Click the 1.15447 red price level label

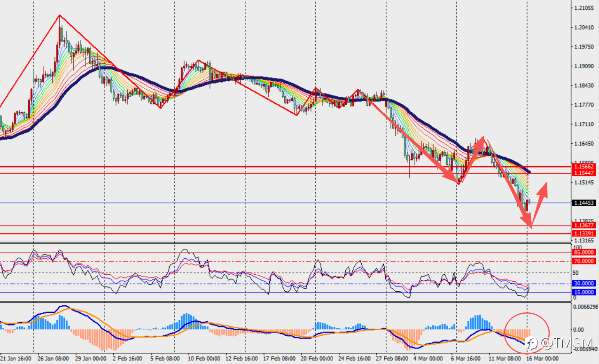(x=585, y=173)
